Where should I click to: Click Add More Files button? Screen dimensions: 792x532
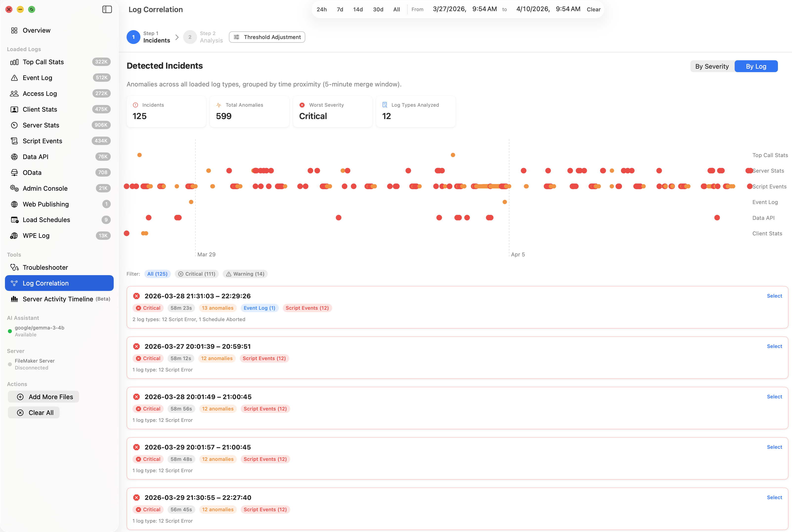click(x=44, y=397)
